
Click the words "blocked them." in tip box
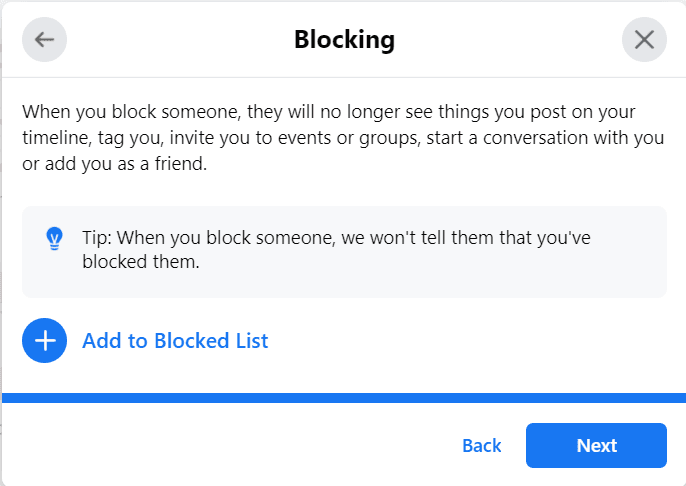[x=141, y=262]
